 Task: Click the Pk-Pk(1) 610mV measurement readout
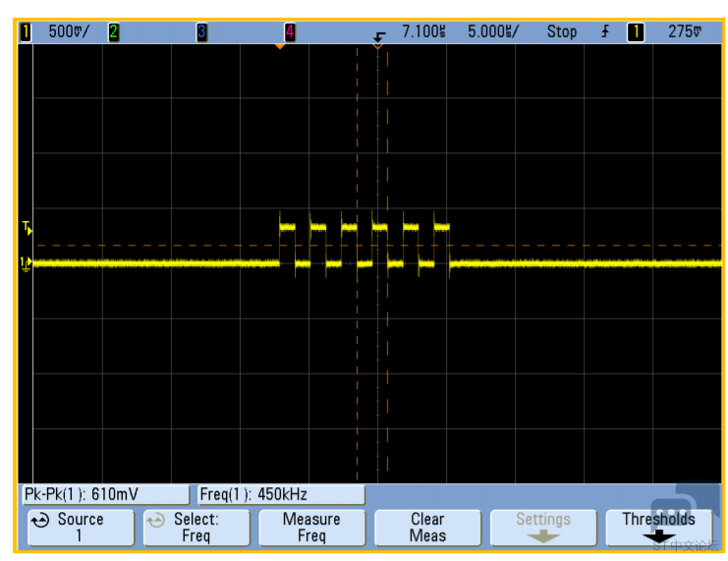pos(104,494)
